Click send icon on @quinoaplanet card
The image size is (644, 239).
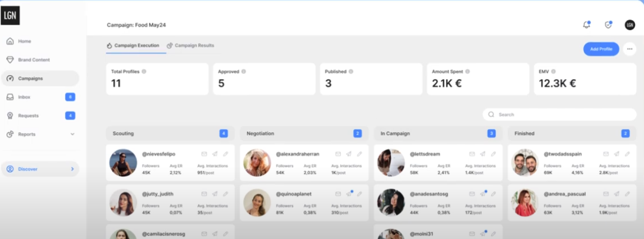pos(349,194)
